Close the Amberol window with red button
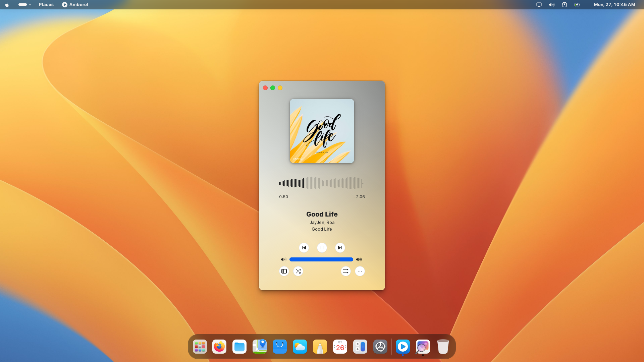This screenshot has height=362, width=644. click(265, 88)
